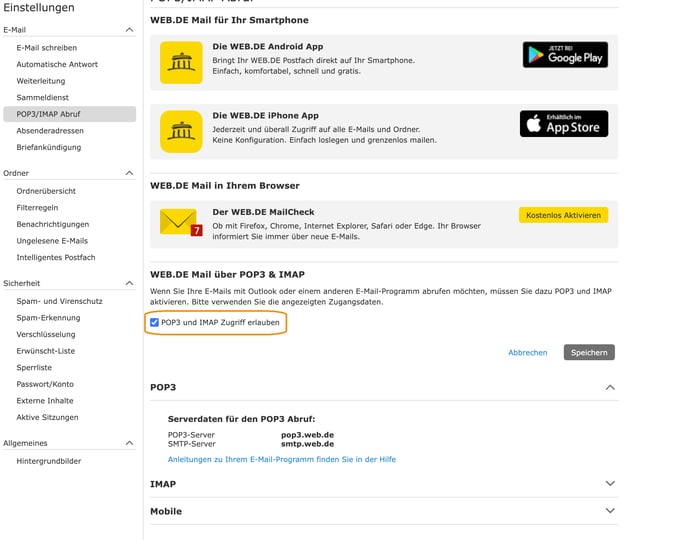Select POP3/IMAP Abruf in sidebar
Viewport: 688px width, 540px height.
point(69,114)
